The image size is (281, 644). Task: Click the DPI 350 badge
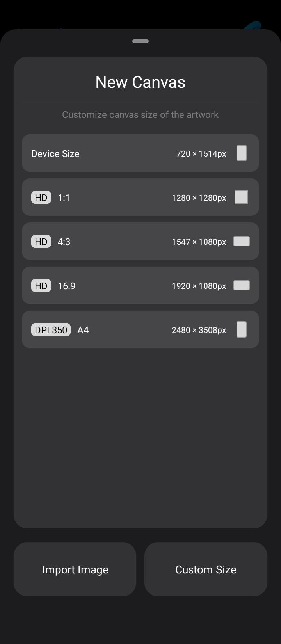(51, 330)
